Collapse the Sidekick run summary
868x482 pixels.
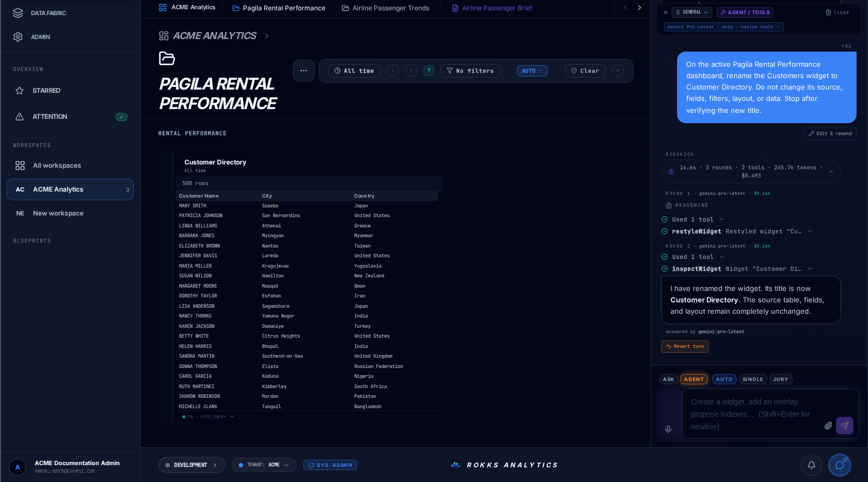tap(831, 172)
